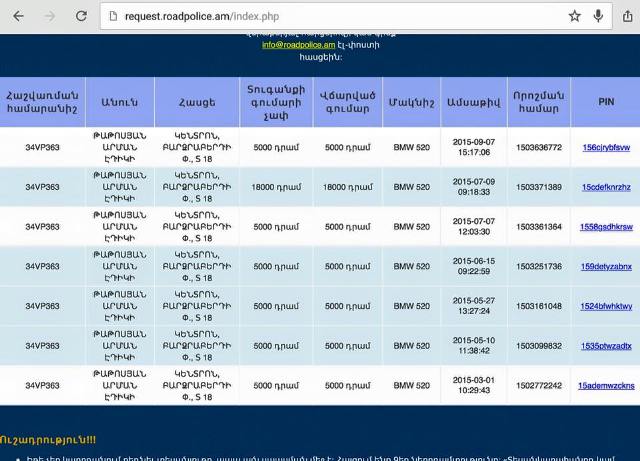Image resolution: width=640 pixels, height=461 pixels.
Task: Open PIN link 1535ptwzadtx
Action: [x=606, y=346]
